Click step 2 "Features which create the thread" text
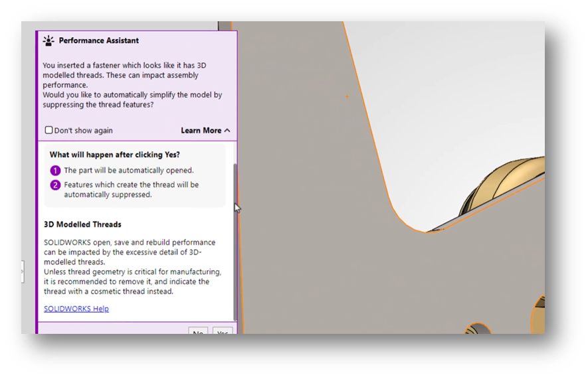588x377 pixels. click(132, 190)
